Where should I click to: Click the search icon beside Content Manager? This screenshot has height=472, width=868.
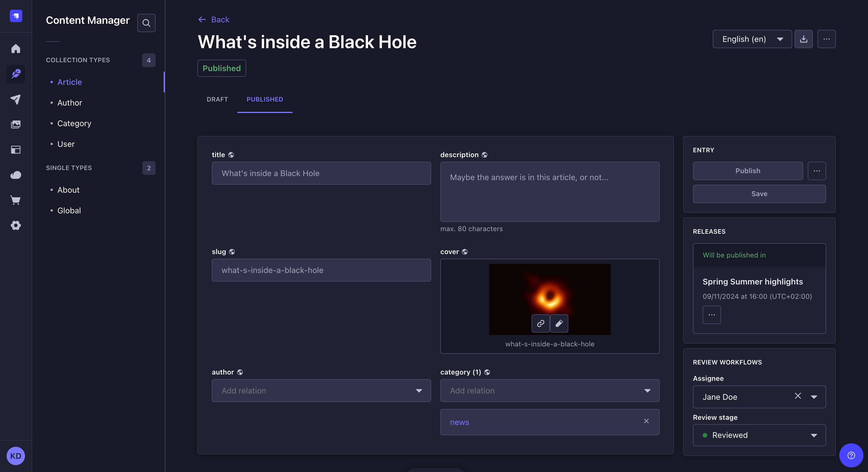(x=146, y=23)
